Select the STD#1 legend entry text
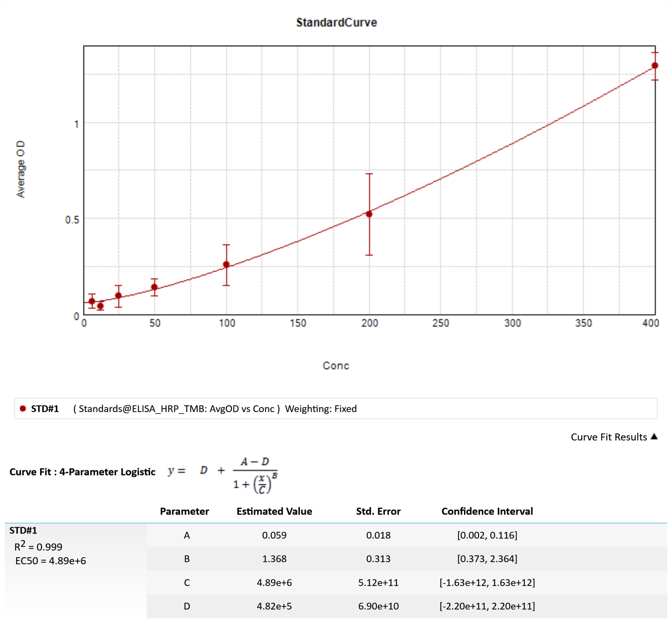Screen dimensions: 672x626 45,408
